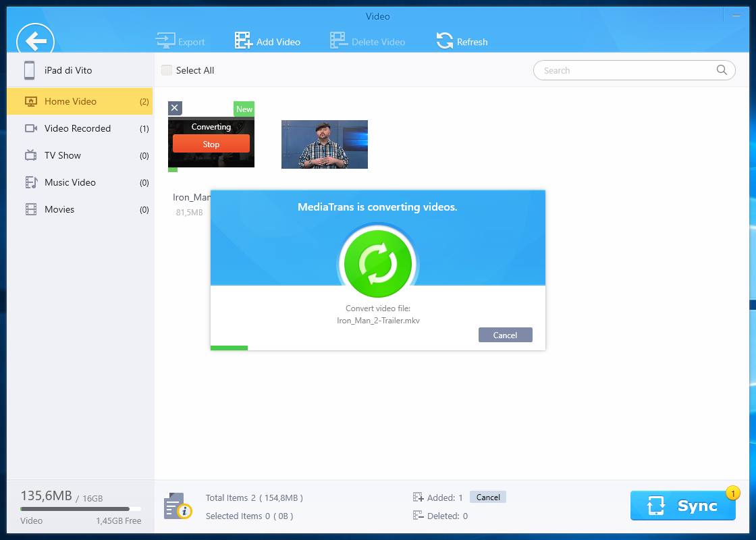This screenshot has width=756, height=540.
Task: Click the 81,5MB file size text
Action: (190, 212)
